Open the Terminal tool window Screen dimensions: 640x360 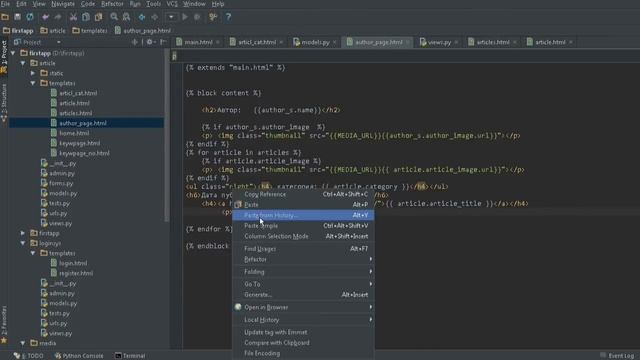(x=130, y=356)
